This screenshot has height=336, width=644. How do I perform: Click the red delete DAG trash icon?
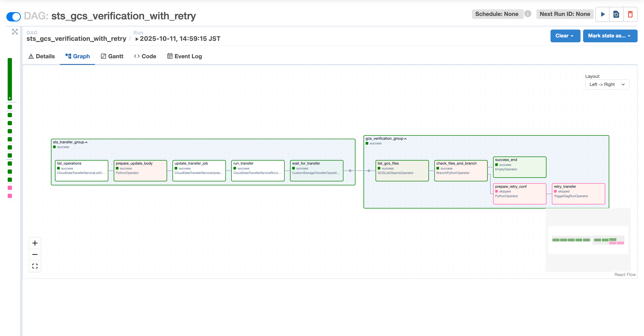coord(630,14)
